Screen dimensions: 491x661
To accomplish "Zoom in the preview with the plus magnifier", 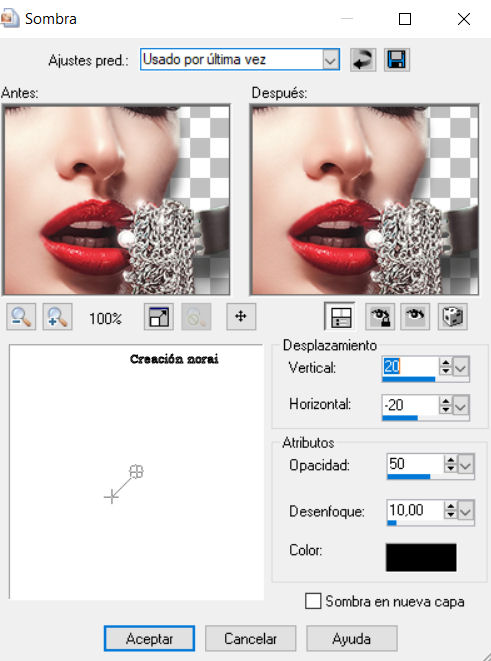I will click(57, 317).
